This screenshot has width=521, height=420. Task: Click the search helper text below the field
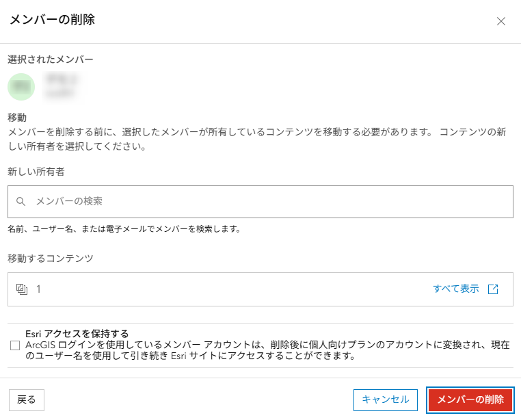point(124,228)
